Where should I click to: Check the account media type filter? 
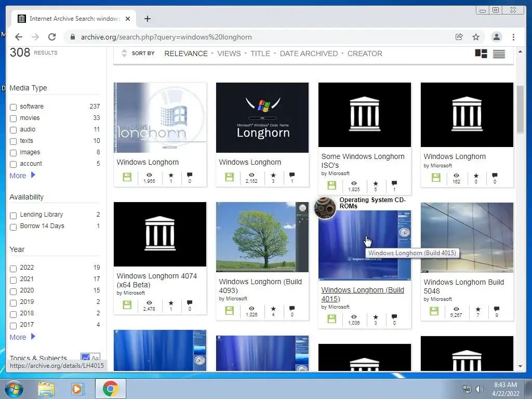click(13, 165)
